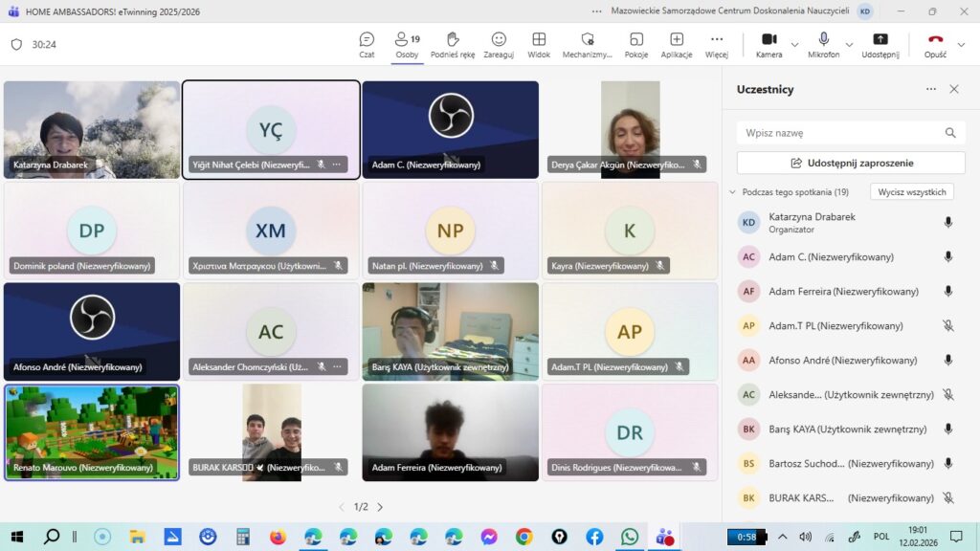This screenshot has width=980, height=551.
Task: Select Katarzyna Drabarek video tile
Action: pos(92,130)
